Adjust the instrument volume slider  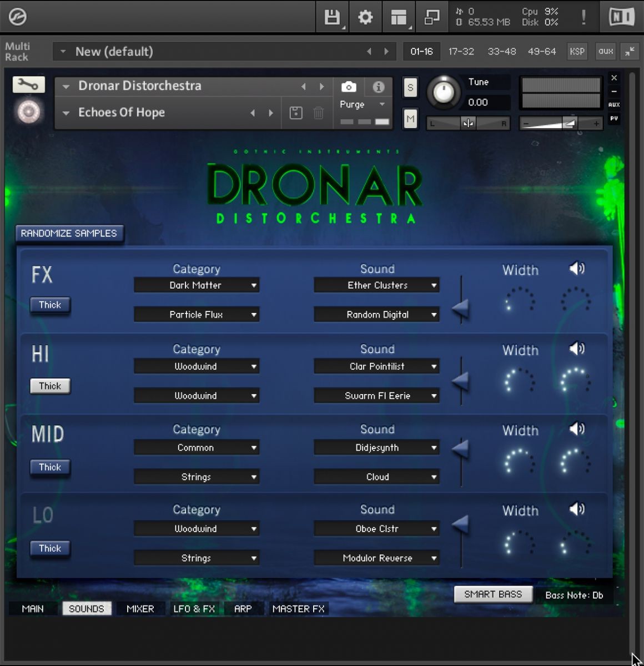tap(561, 123)
